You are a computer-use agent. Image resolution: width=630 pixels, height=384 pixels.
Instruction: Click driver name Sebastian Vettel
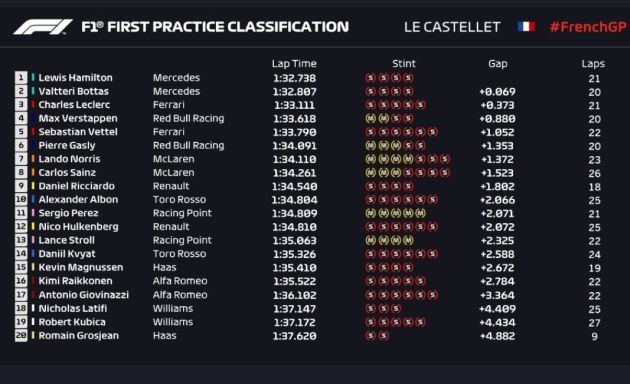click(78, 132)
